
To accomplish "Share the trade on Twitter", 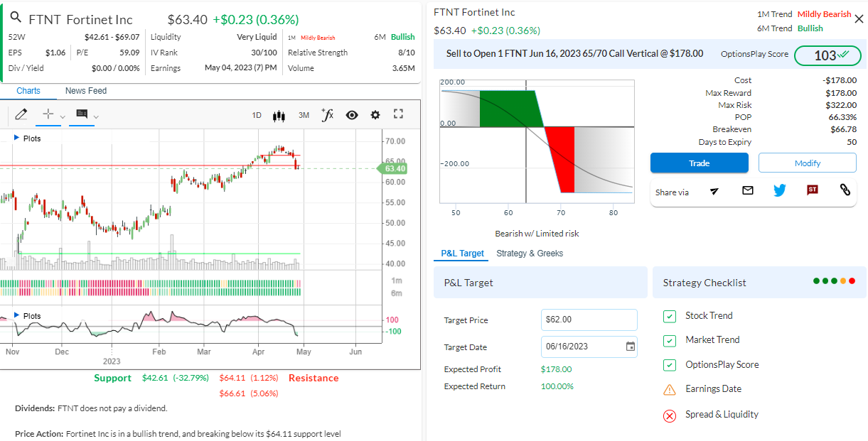I will 780,190.
